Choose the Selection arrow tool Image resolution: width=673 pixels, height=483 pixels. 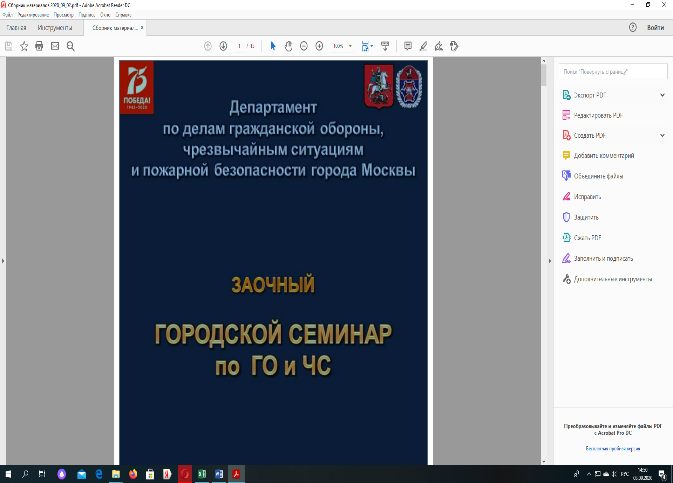[x=273, y=46]
